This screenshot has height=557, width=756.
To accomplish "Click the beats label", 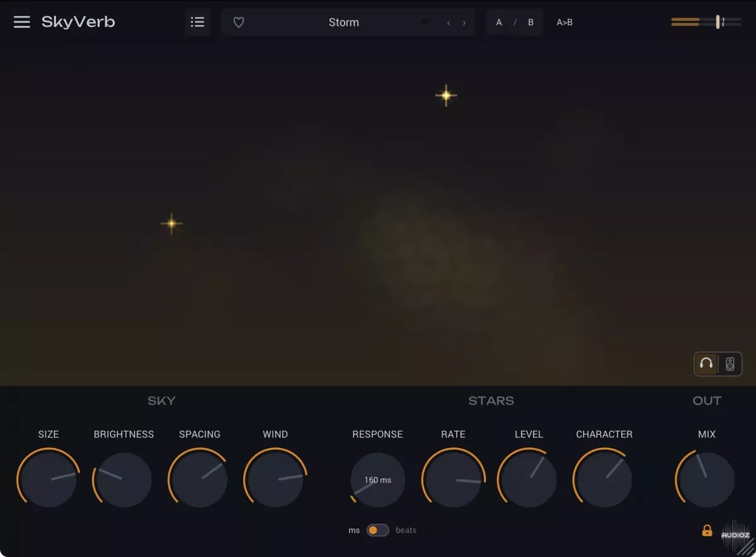I will (x=406, y=531).
